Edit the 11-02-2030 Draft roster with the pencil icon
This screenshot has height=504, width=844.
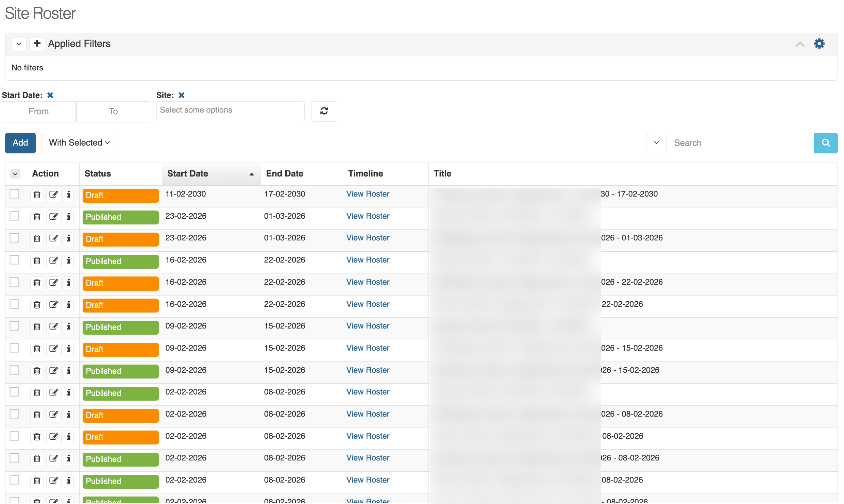point(53,195)
